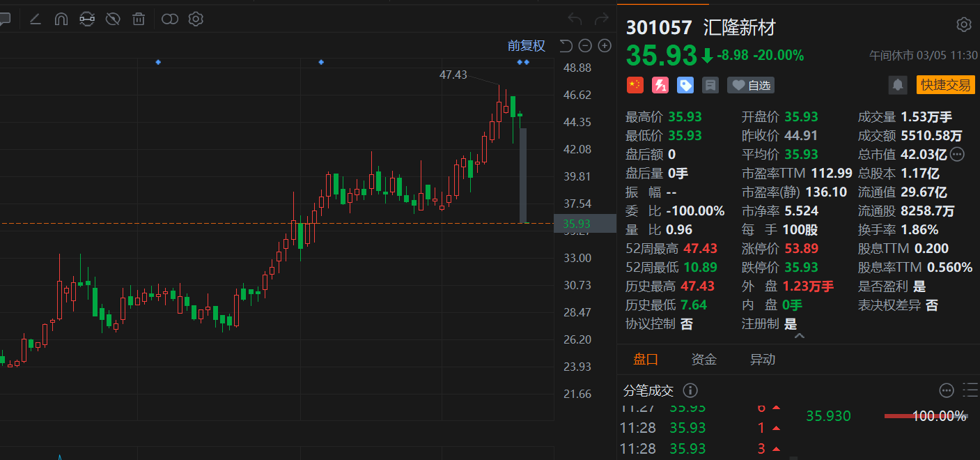The image size is (980, 460).
Task: Click the 换手率 1.86% value
Action: (x=919, y=229)
